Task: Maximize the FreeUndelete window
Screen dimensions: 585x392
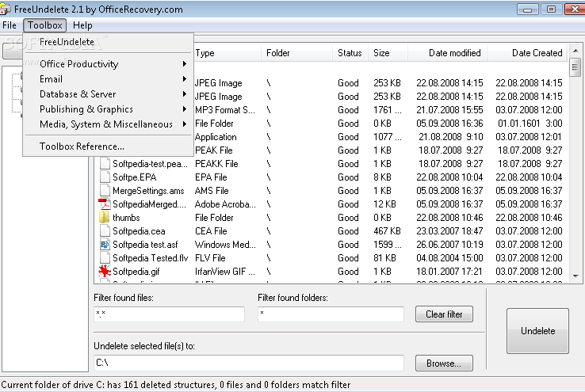Action: click(551, 10)
